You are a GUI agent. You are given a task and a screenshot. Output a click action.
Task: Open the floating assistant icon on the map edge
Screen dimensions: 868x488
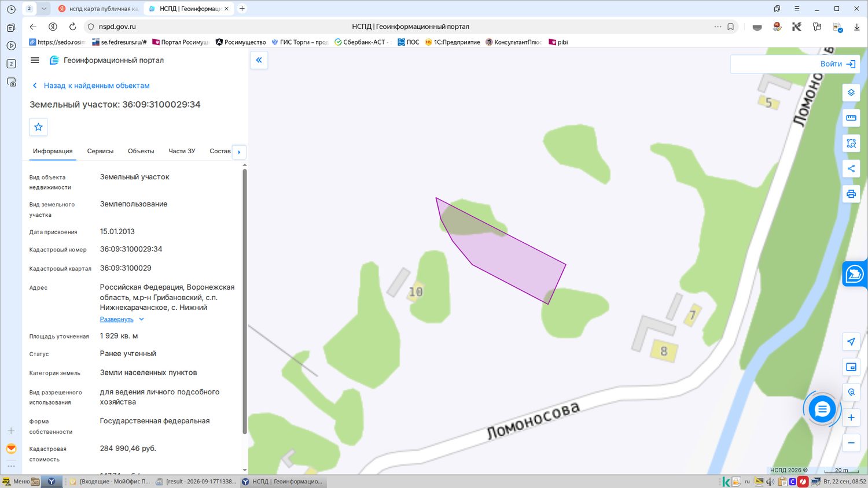click(x=855, y=274)
